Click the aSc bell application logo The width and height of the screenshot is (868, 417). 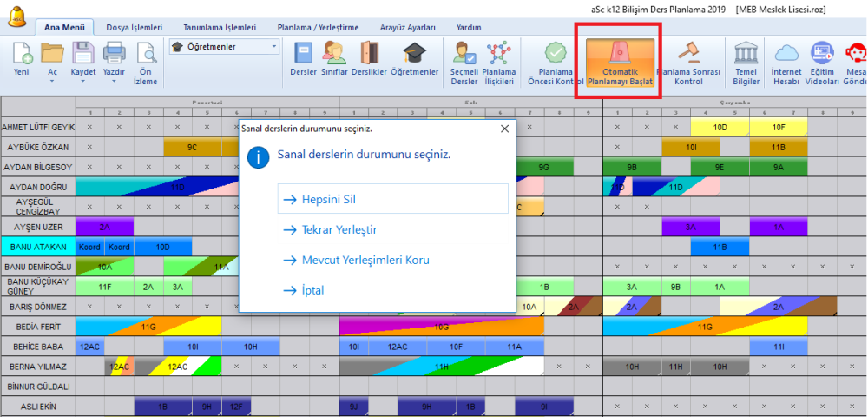(x=16, y=16)
